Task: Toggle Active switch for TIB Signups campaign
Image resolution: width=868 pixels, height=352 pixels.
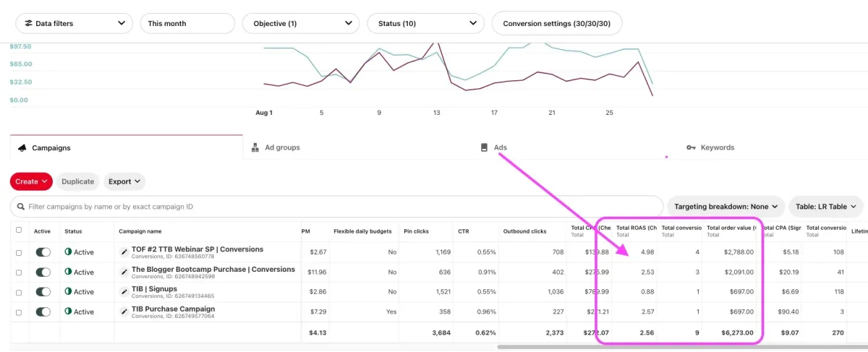Action: click(43, 292)
